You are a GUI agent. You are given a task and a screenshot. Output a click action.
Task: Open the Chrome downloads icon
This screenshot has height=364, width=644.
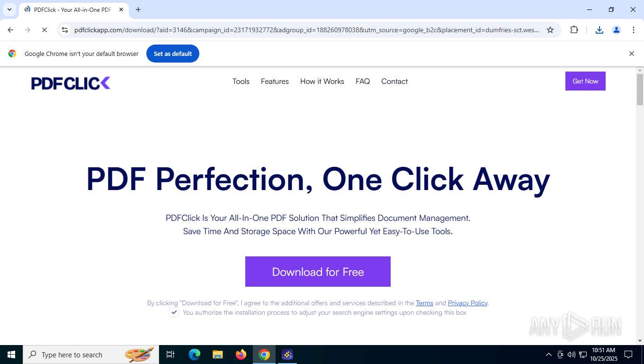point(599,30)
